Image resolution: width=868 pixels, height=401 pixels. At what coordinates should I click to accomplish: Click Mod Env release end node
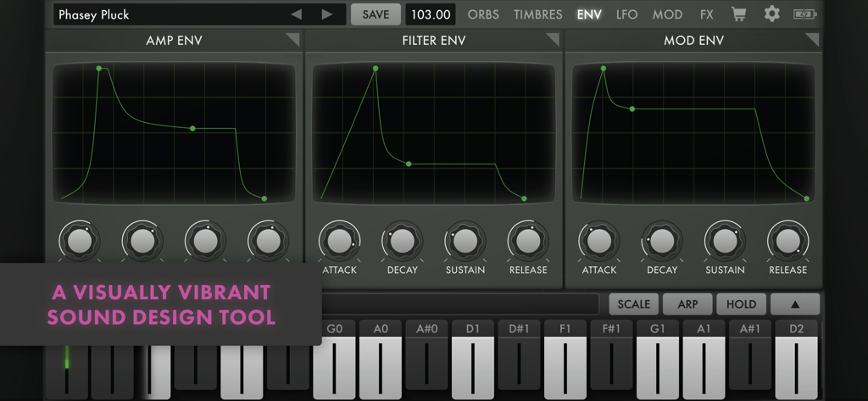(807, 198)
